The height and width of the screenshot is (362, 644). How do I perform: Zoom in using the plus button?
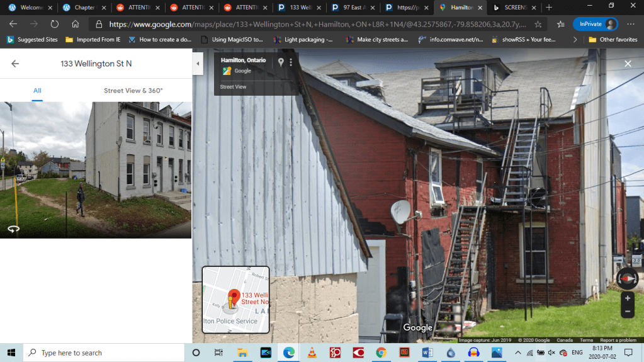coord(627,298)
